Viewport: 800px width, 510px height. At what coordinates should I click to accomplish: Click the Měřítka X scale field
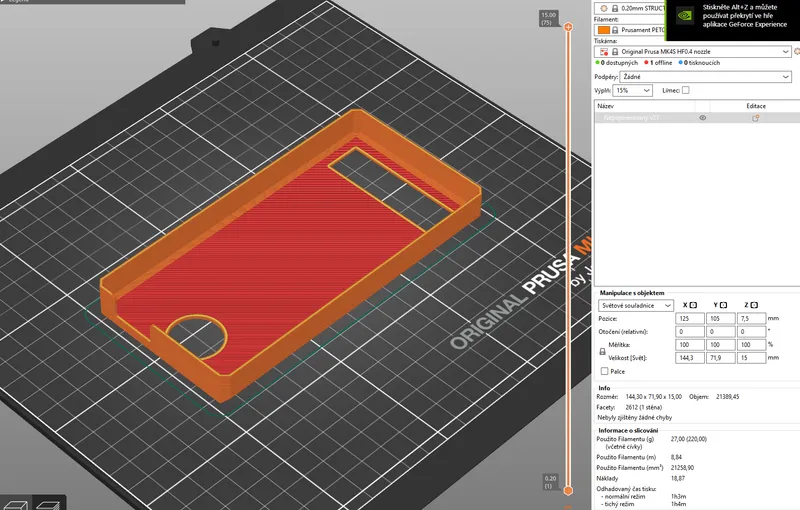[690, 345]
